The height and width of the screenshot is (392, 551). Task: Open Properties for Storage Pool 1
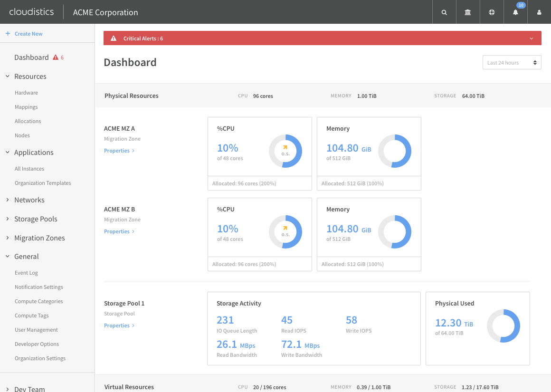[x=119, y=325]
